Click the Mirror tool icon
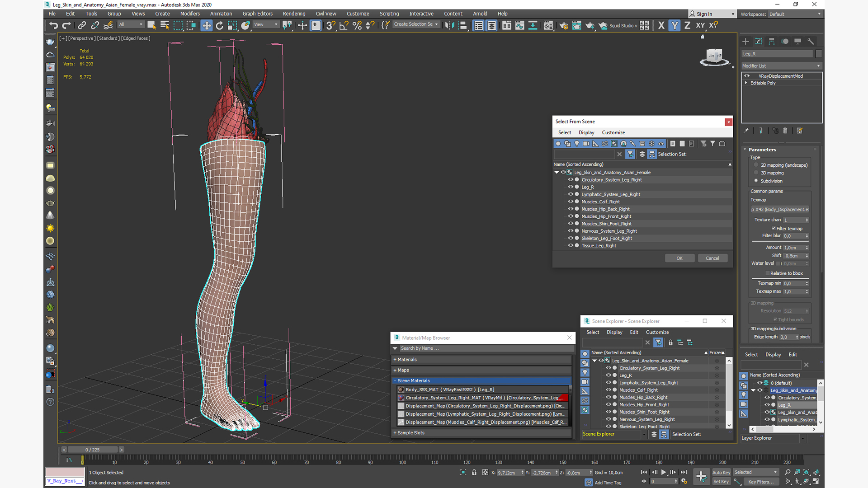 click(x=449, y=25)
